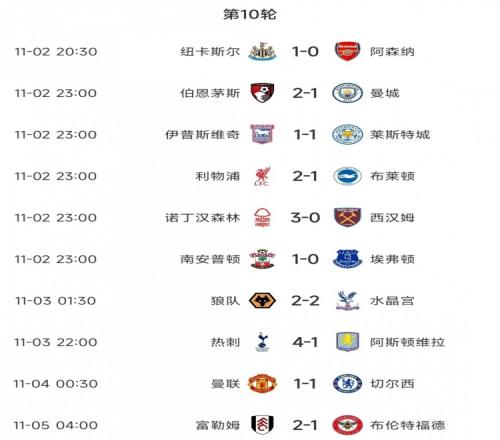Click the team name 伊普斯维奇
500x440 pixels.
tap(203, 135)
